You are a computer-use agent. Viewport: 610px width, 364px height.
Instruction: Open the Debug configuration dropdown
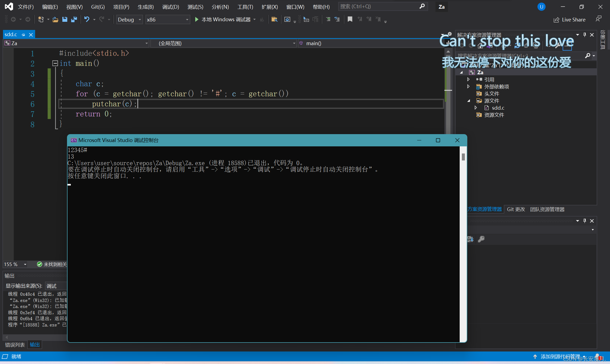[140, 20]
